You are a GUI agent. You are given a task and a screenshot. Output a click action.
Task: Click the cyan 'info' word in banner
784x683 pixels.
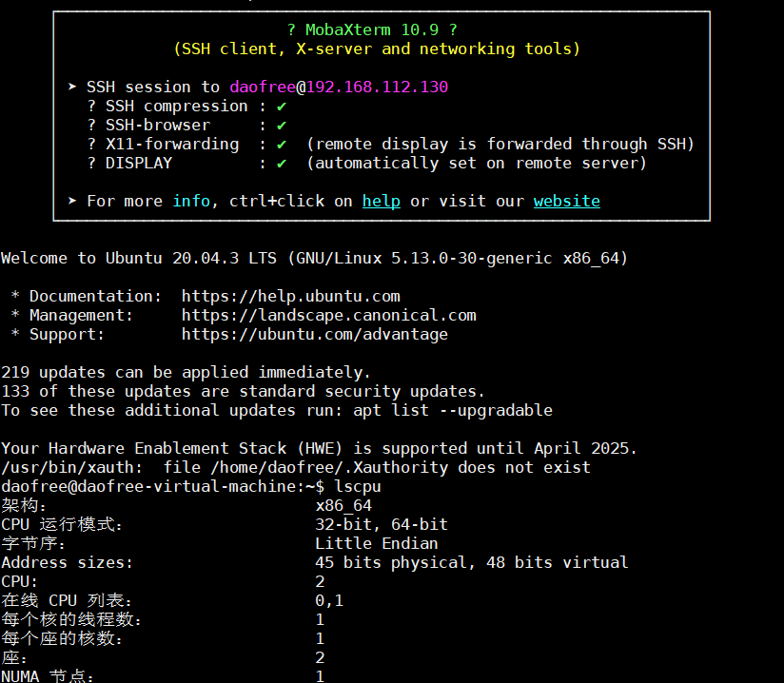tap(191, 201)
